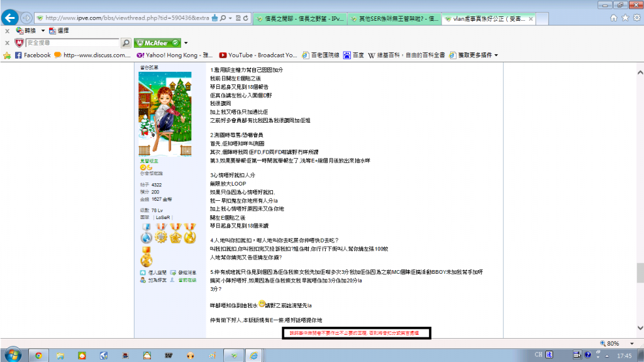Viewport: 644px width, 362px height.
Task: Open YouTube - Broadcast Yourself bookmark
Action: (x=258, y=55)
